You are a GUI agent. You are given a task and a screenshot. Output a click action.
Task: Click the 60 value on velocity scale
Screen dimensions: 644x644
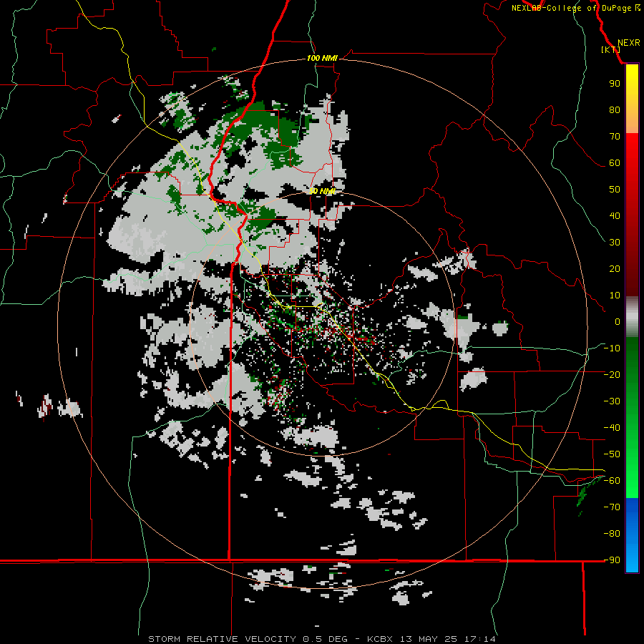(615, 162)
